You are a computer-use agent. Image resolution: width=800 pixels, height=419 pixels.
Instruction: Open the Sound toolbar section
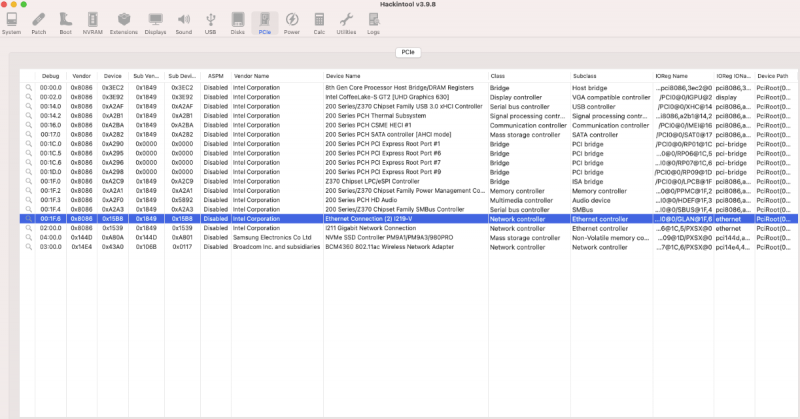tap(184, 23)
